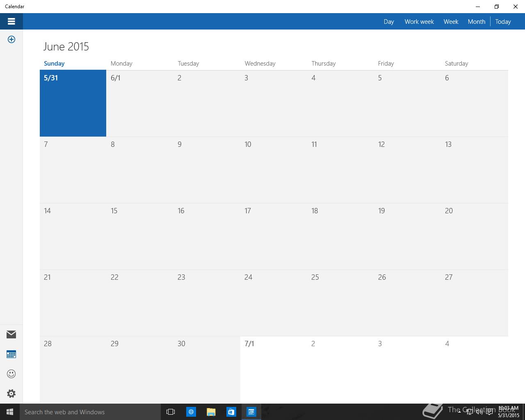Select Monday June 29 cell
The height and width of the screenshot is (420, 525).
pos(140,370)
